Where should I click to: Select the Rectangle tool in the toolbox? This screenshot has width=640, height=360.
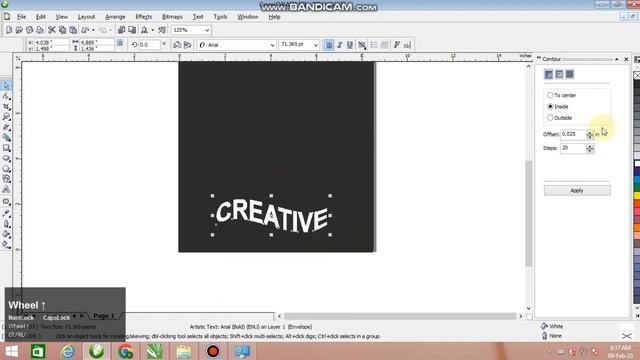(x=6, y=148)
